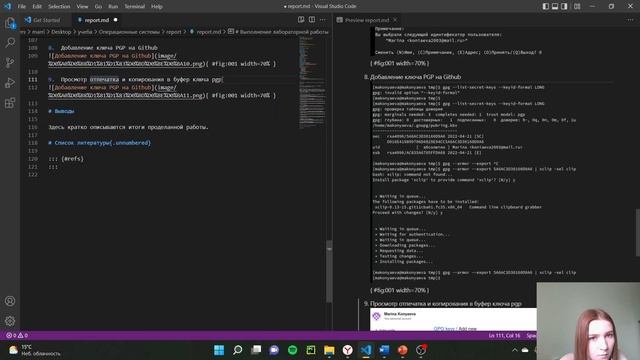The height and width of the screenshot is (360, 640).
Task: Open the Source Control view
Action: (x=10, y=62)
